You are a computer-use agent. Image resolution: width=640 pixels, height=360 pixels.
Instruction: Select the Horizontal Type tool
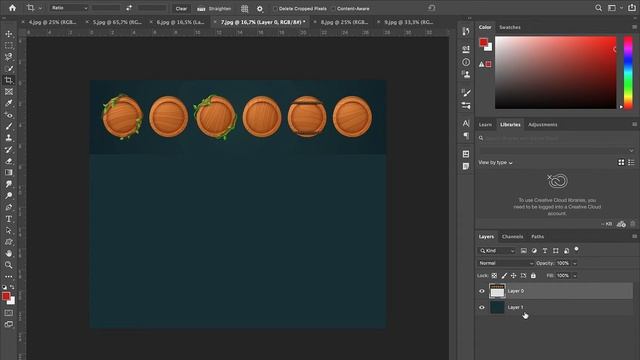coord(9,219)
